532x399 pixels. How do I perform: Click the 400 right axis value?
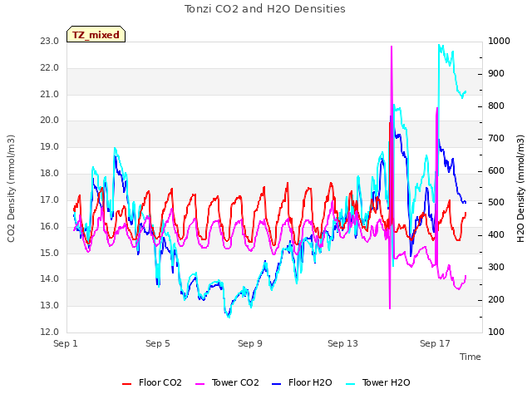(x=496, y=235)
